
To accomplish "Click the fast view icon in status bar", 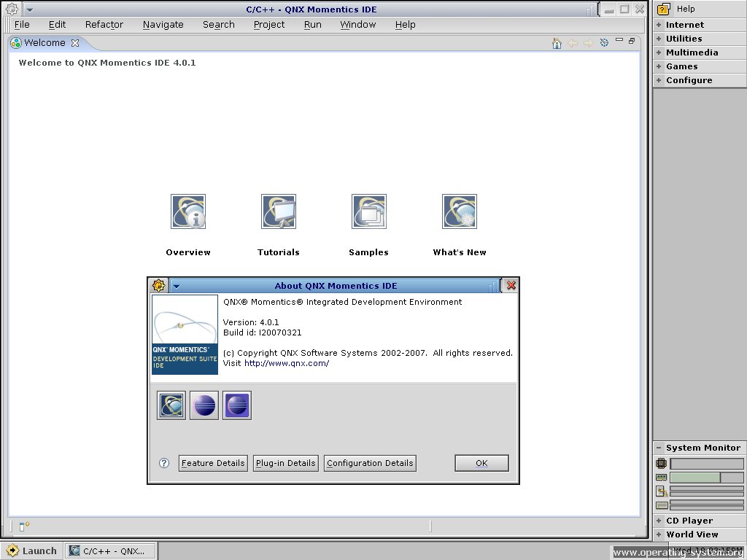I will click(24, 526).
